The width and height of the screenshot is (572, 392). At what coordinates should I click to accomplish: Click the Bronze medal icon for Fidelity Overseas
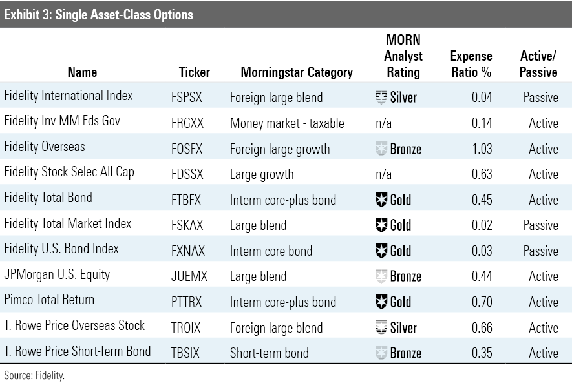pyautogui.click(x=381, y=149)
